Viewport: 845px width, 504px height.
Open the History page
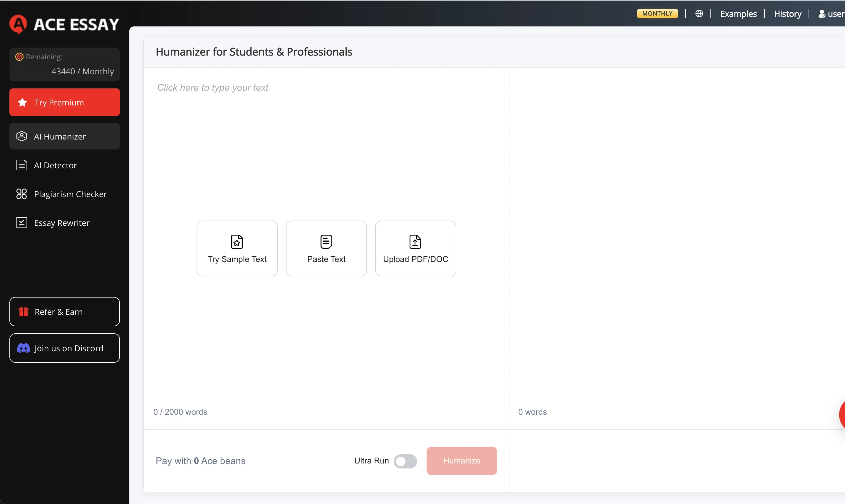coord(788,14)
